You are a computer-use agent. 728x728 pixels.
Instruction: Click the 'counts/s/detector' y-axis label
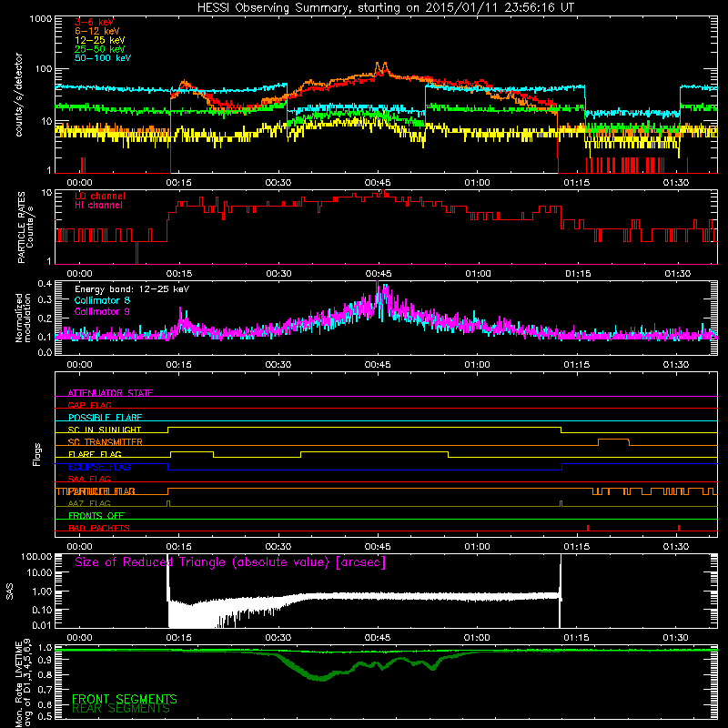tap(19, 95)
